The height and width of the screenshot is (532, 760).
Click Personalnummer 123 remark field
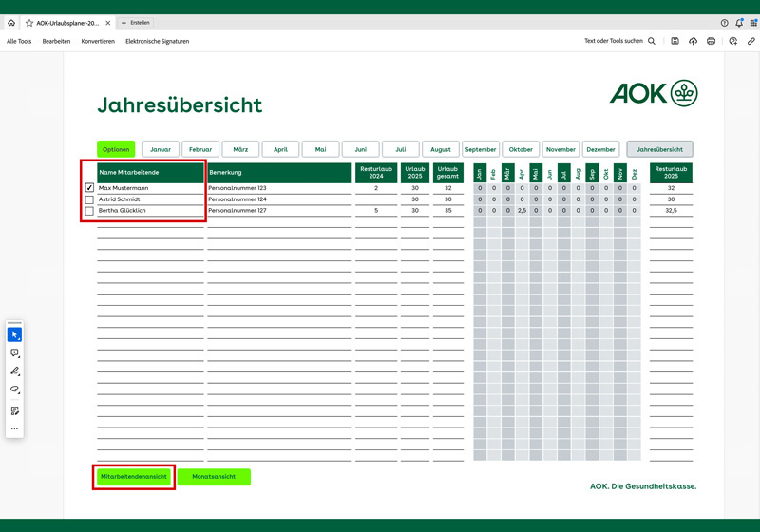pos(279,188)
